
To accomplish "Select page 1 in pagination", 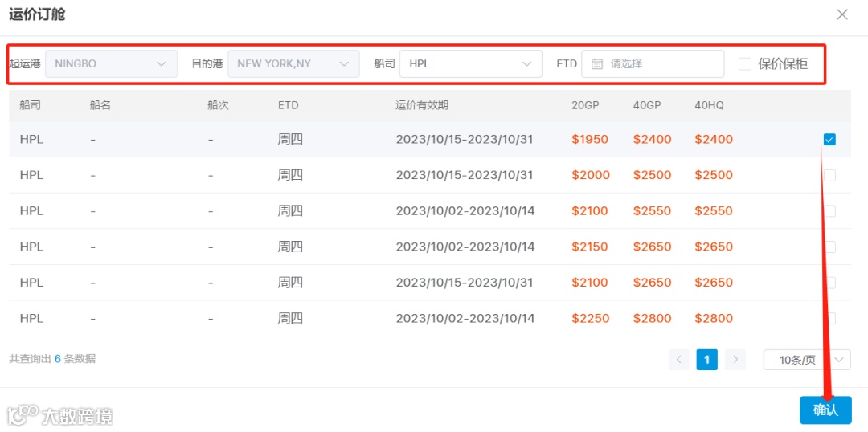I will [707, 360].
